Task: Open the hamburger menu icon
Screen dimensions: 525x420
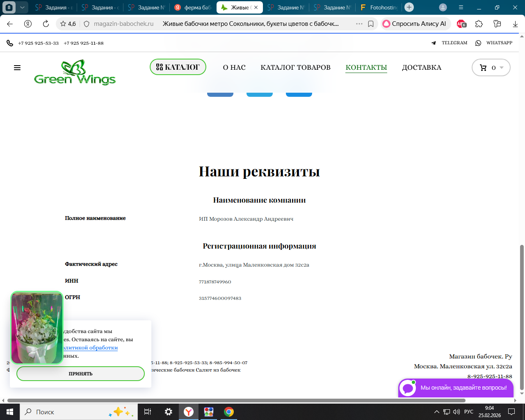Action: point(17,68)
